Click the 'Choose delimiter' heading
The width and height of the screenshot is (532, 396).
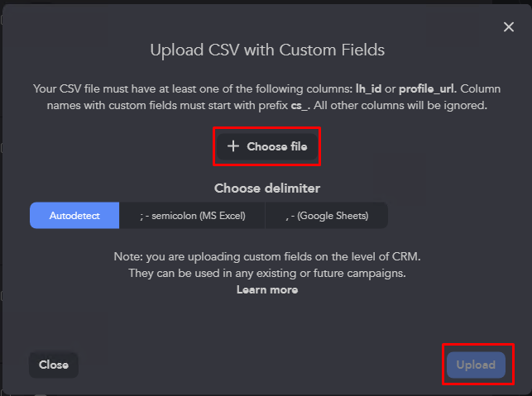coord(266,188)
